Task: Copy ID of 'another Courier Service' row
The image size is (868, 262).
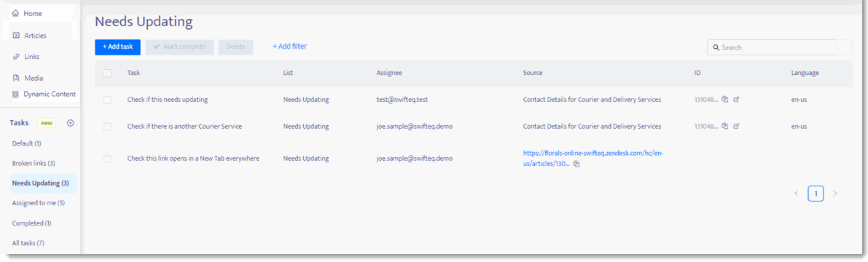Action: (x=724, y=126)
